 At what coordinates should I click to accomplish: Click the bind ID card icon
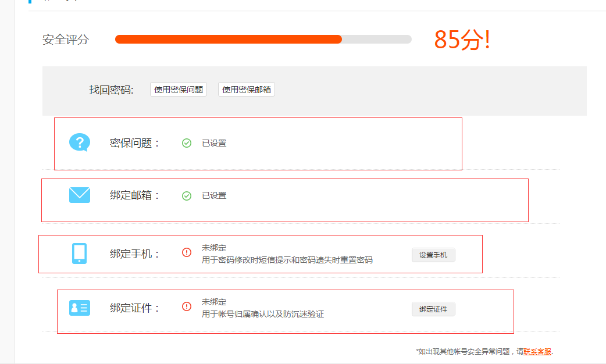80,308
